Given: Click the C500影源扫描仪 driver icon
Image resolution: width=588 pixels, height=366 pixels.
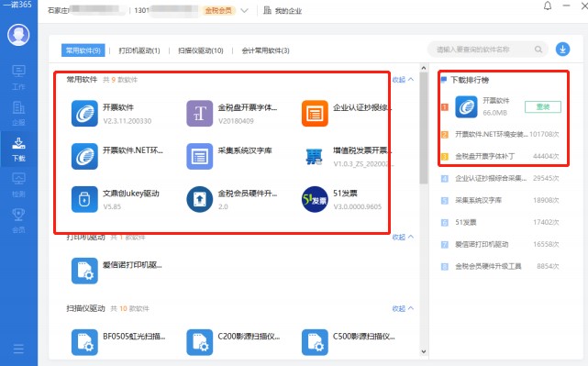Looking at the screenshot, I should click(x=315, y=342).
